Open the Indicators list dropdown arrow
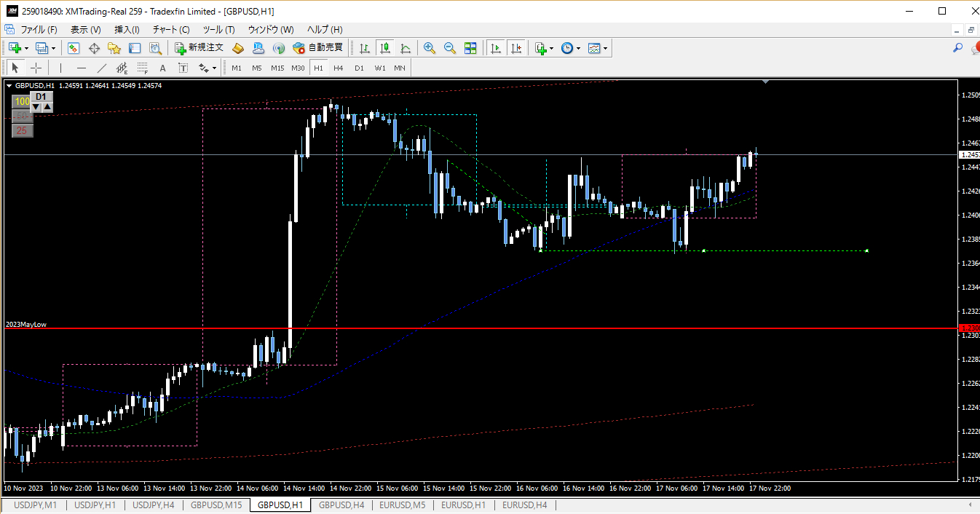The image size is (980, 514). coord(551,49)
